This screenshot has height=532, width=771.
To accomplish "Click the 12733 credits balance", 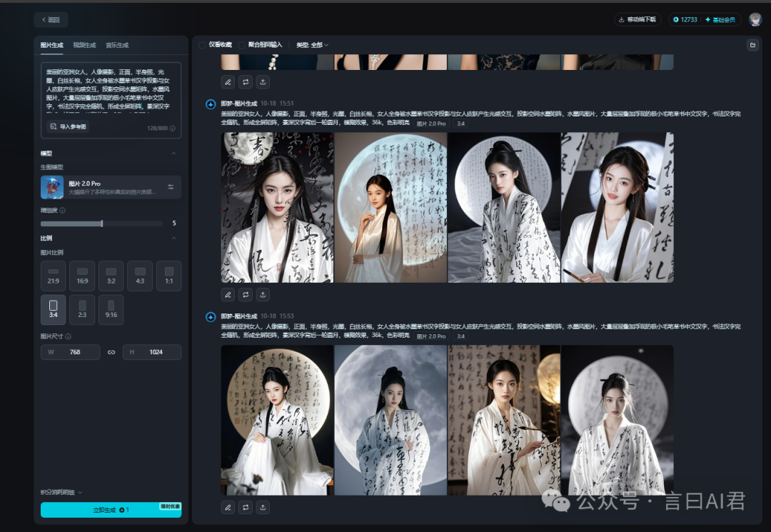I will point(685,20).
